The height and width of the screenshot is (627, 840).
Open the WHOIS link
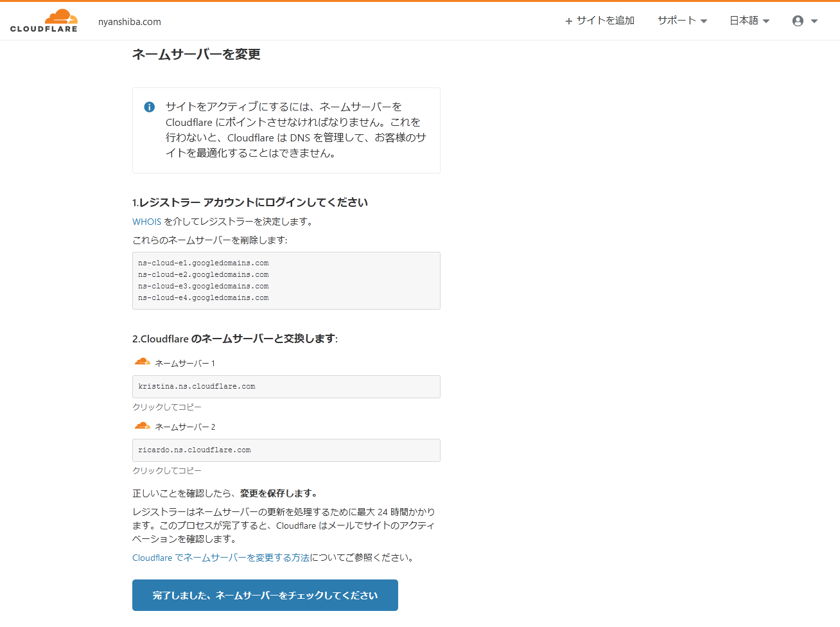coord(146,221)
